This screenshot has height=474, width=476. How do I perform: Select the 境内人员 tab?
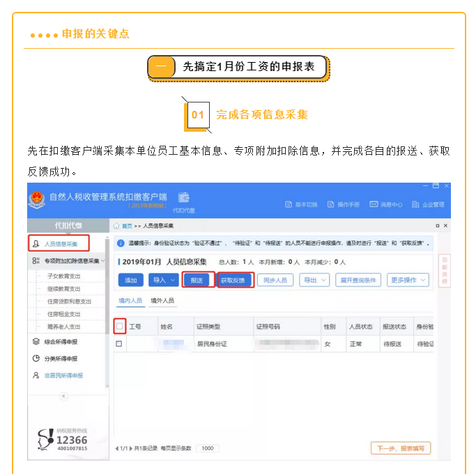point(130,301)
